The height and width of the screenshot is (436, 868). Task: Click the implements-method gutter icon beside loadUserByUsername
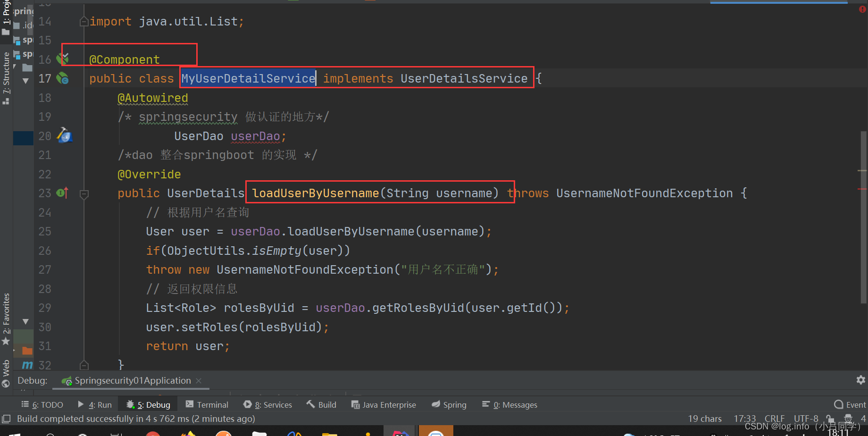[x=62, y=193]
